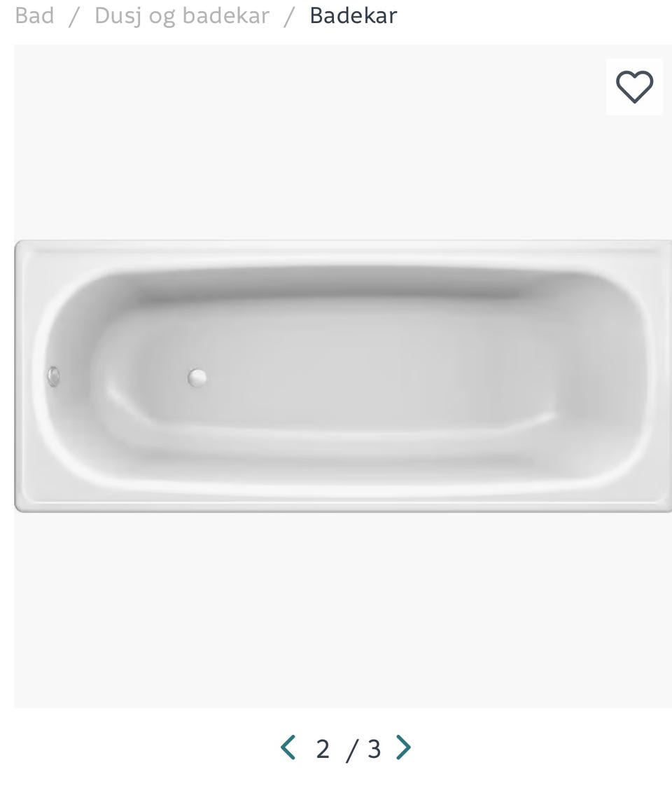Select the Badekar breadcrumb item
The height and width of the screenshot is (807, 672).
click(353, 15)
